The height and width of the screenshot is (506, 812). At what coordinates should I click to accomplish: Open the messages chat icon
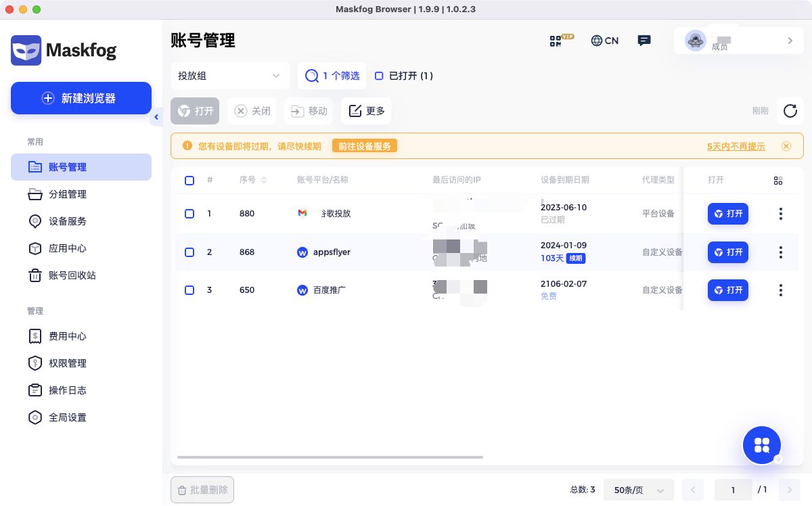644,41
